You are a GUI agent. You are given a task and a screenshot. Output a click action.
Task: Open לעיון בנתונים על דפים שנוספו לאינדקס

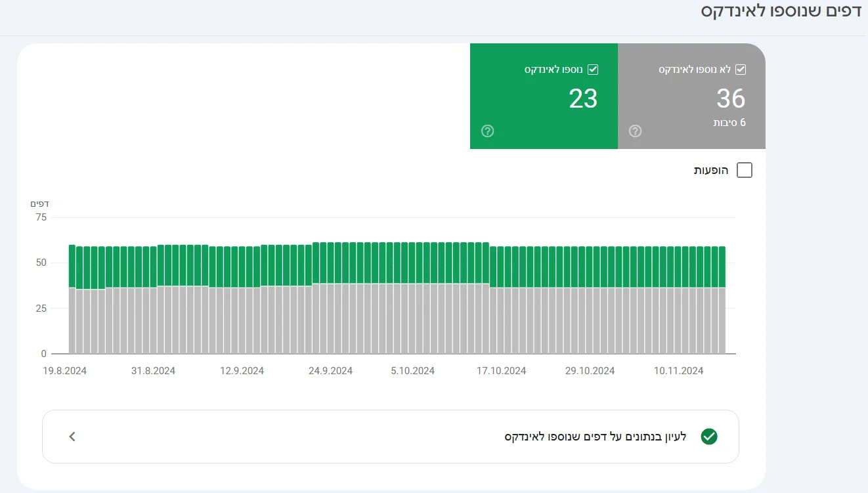click(x=391, y=437)
